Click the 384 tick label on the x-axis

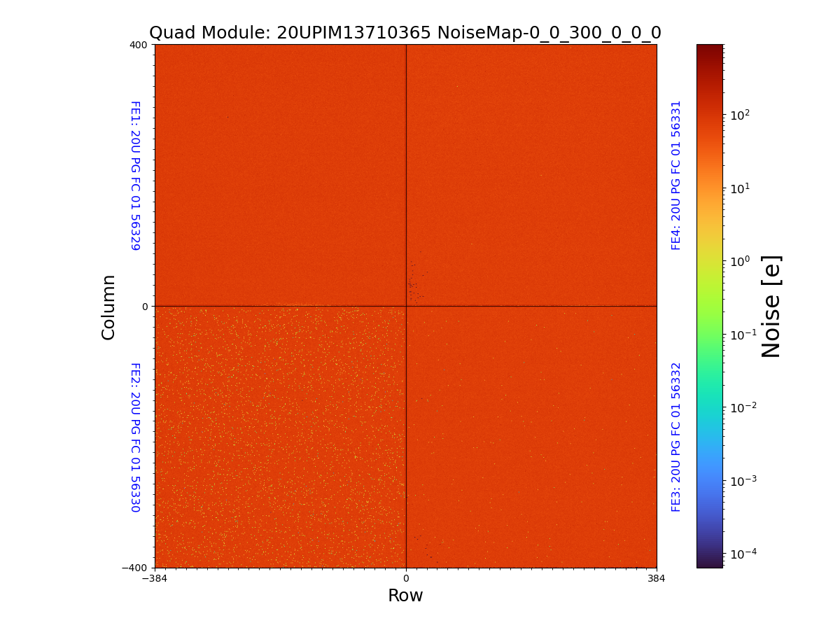656,579
